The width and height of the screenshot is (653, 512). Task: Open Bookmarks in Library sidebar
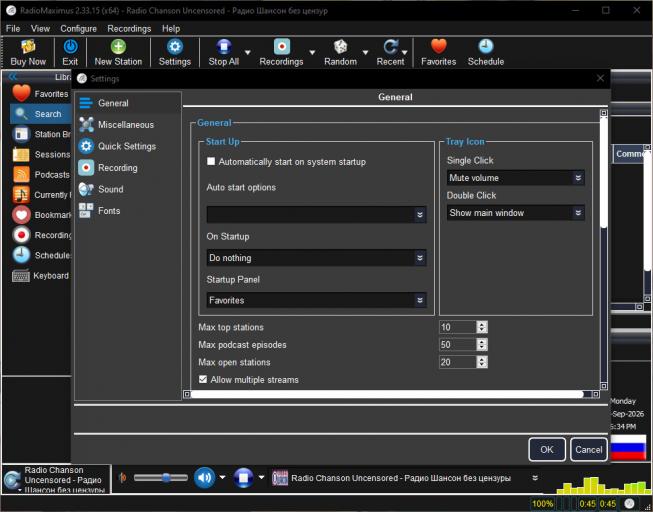(x=40, y=215)
